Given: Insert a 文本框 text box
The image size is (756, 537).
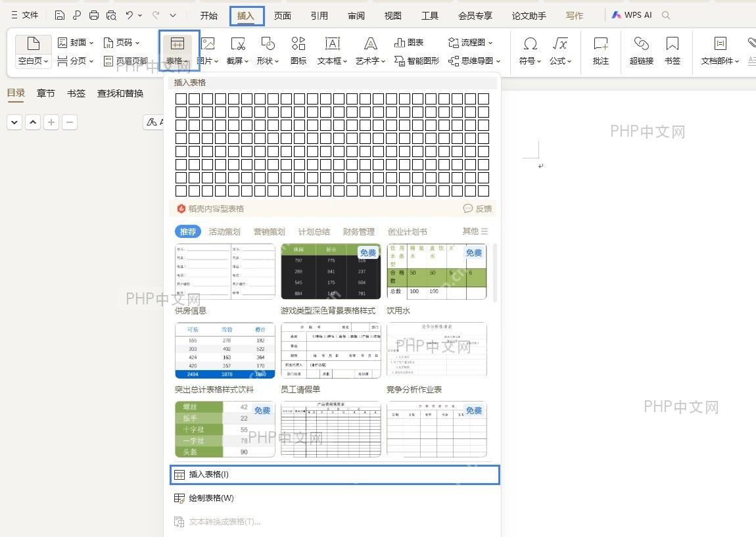Looking at the screenshot, I should pyautogui.click(x=332, y=51).
